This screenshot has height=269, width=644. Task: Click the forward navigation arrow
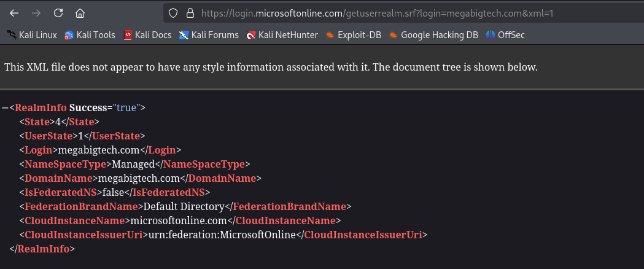[x=36, y=13]
